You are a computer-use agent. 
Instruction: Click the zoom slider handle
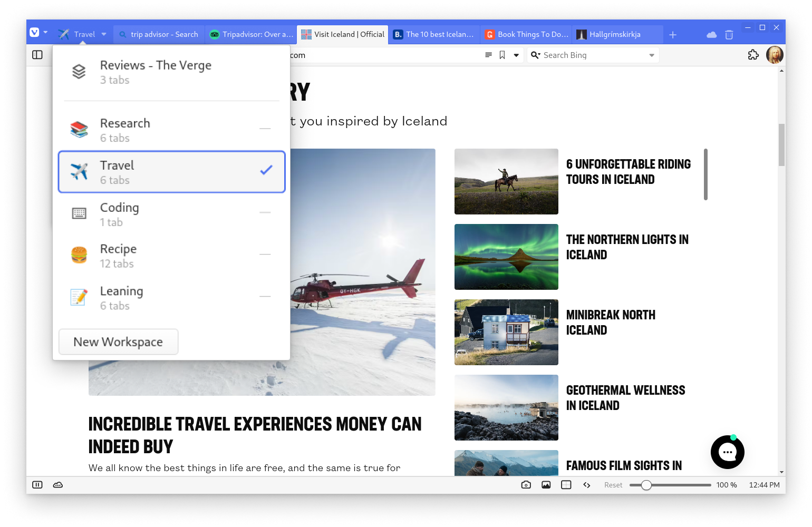tap(646, 485)
